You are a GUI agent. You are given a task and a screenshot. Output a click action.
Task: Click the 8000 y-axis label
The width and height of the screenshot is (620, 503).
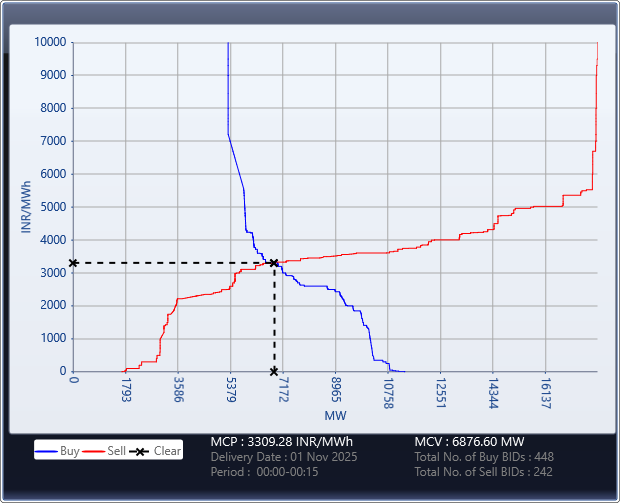[53, 108]
